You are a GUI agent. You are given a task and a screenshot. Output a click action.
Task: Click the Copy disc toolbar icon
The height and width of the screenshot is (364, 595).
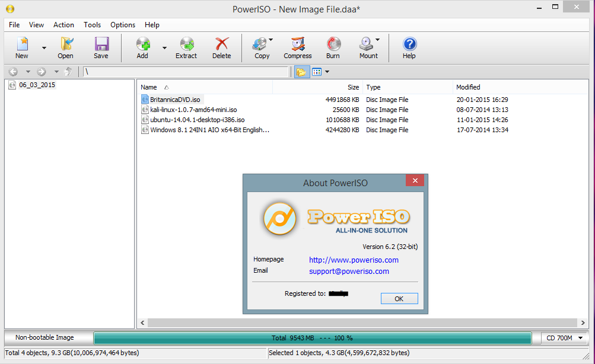click(x=260, y=44)
